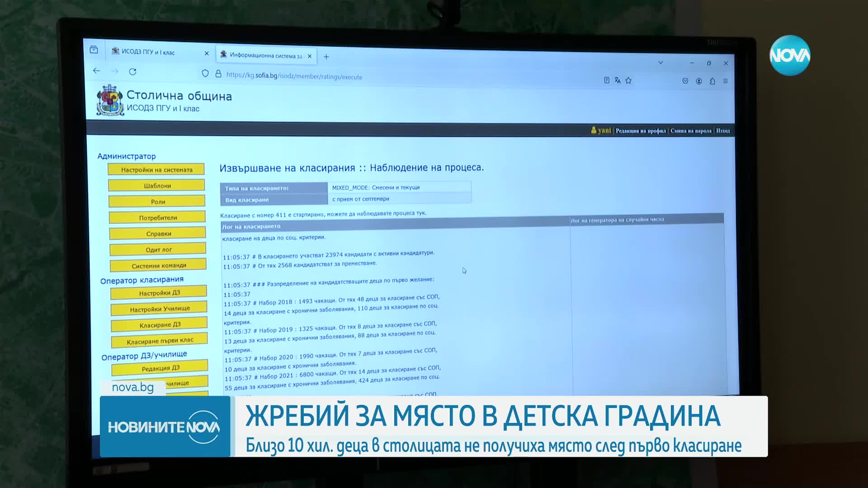
Task: Open Pocket save icon in toolbar
Action: (685, 81)
